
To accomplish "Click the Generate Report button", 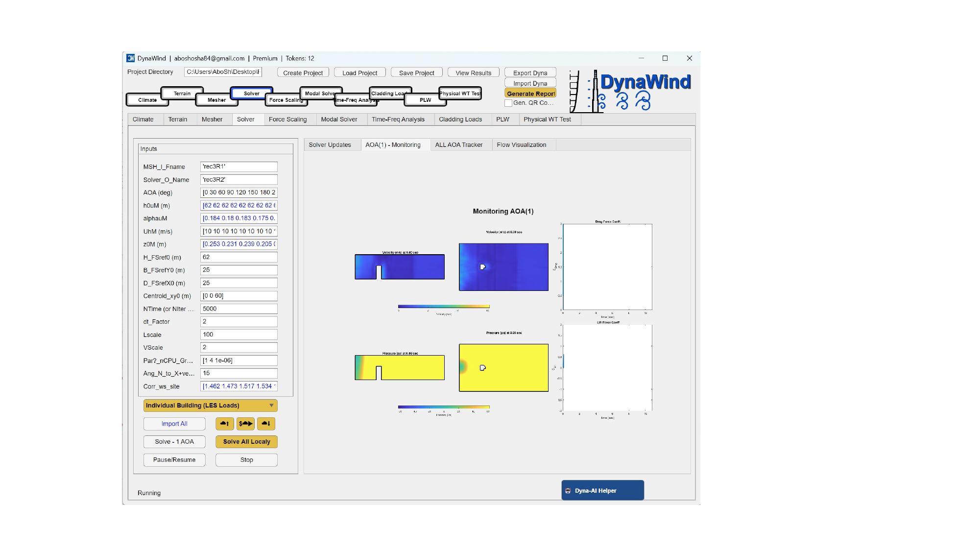I will tap(530, 94).
